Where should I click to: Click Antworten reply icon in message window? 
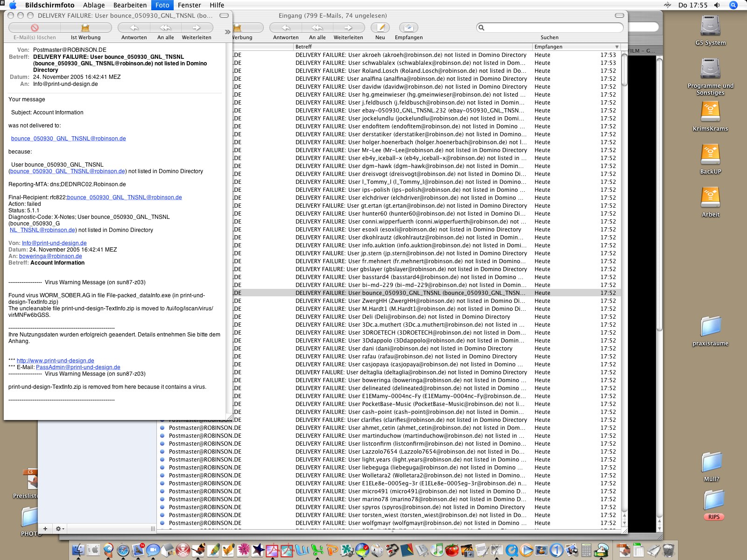(134, 28)
